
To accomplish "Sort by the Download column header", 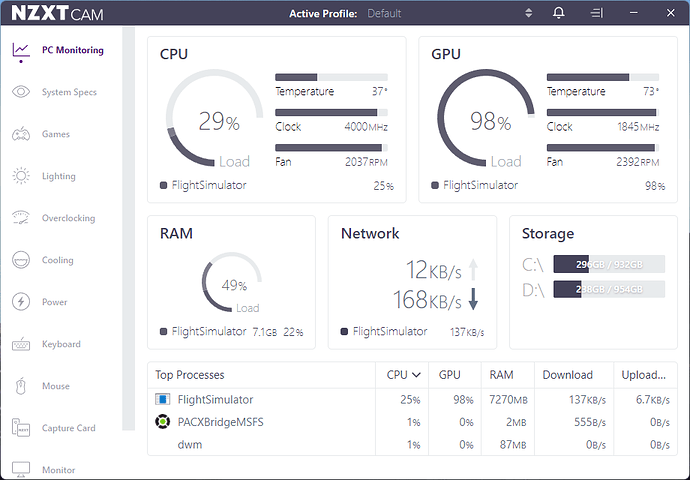I will (567, 375).
